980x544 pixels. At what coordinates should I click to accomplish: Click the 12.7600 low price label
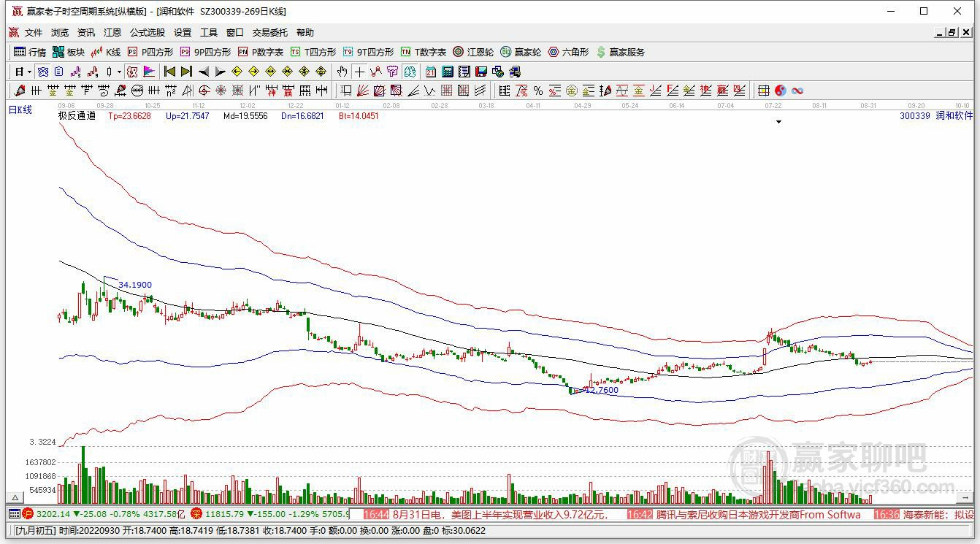(602, 390)
